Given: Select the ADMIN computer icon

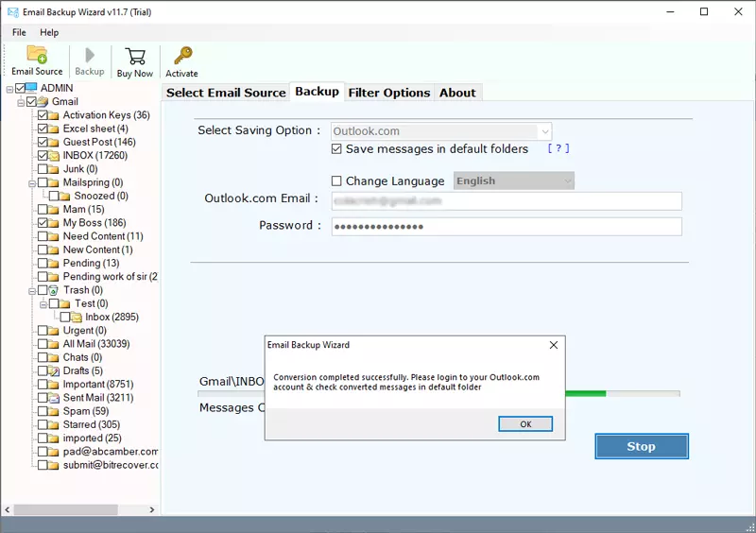Looking at the screenshot, I should coord(31,88).
